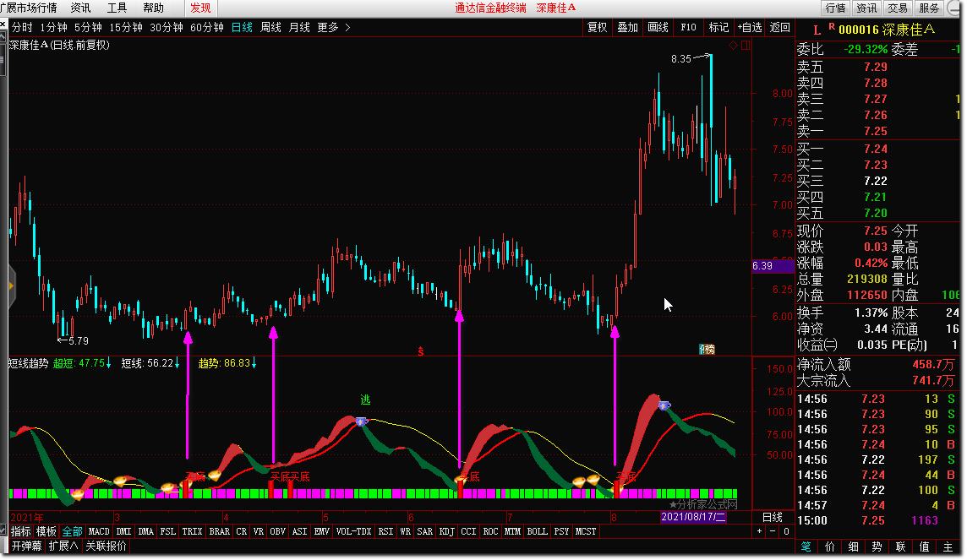This screenshot has height=560, width=967.
Task: Select the MACD indicator
Action: (x=99, y=531)
